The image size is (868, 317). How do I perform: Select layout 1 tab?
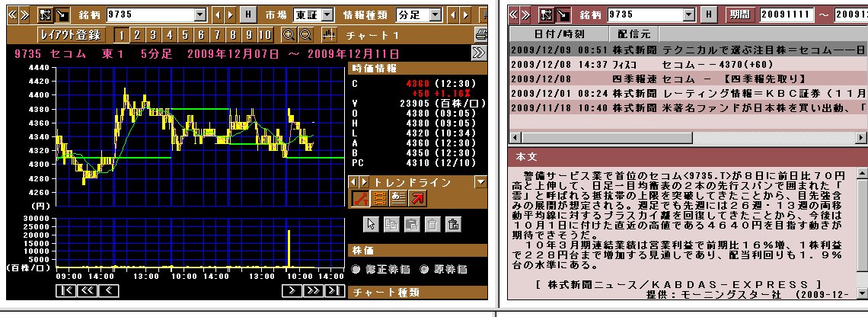(121, 36)
